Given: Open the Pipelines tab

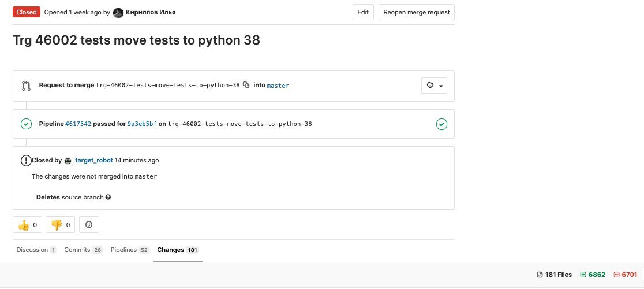Looking at the screenshot, I should [130, 250].
